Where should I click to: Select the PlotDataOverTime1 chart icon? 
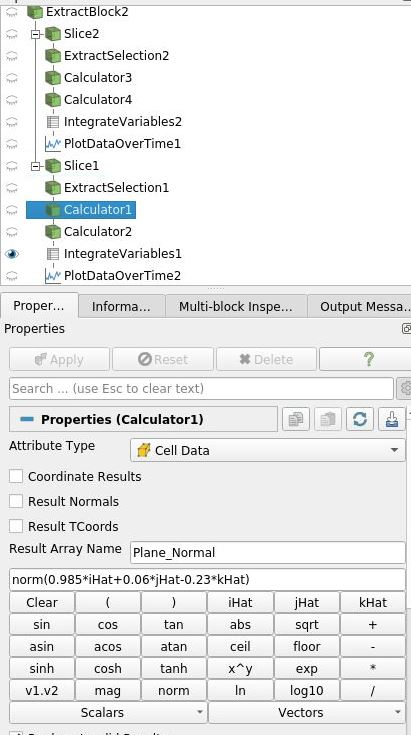point(53,143)
